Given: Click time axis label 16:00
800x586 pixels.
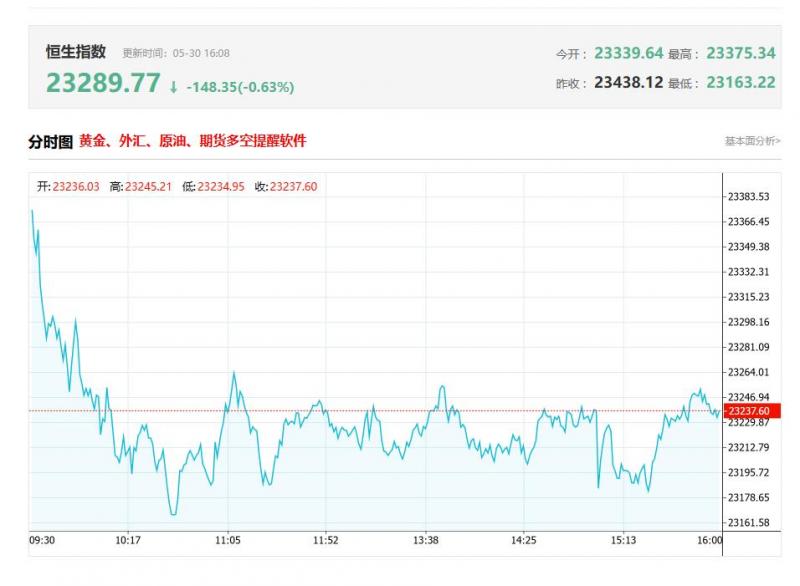Looking at the screenshot, I should 710,540.
